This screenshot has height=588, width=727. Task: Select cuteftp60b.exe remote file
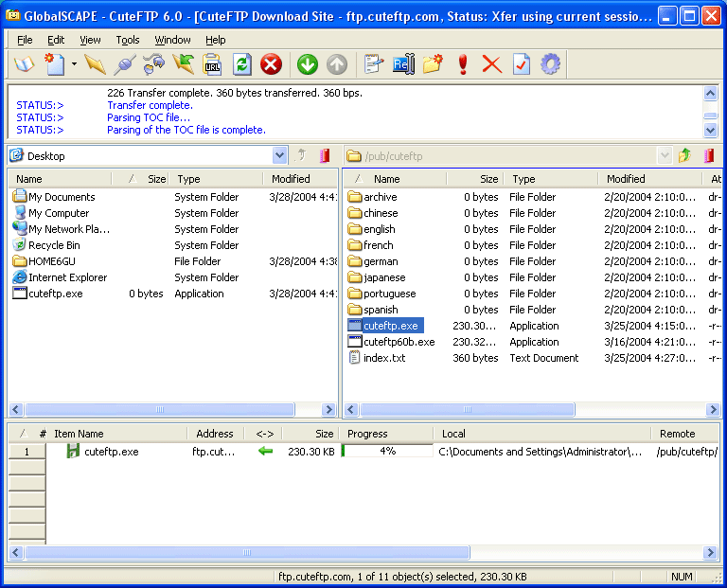tap(391, 342)
